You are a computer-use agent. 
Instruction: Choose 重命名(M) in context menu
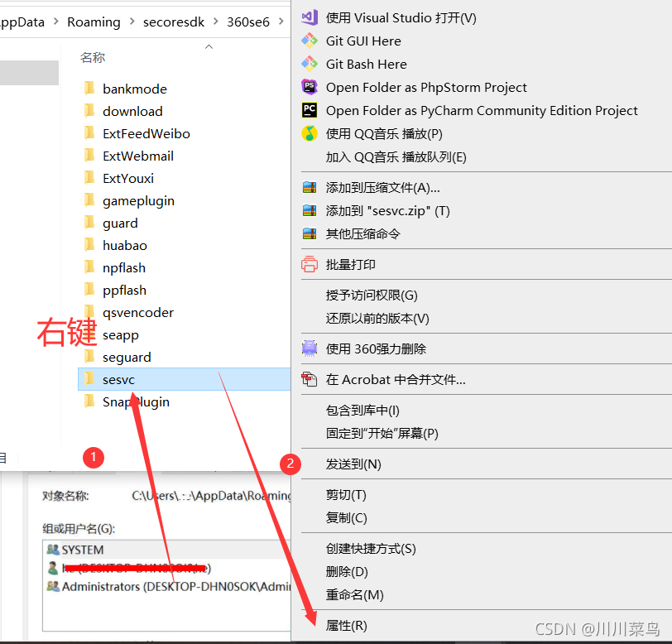point(355,594)
